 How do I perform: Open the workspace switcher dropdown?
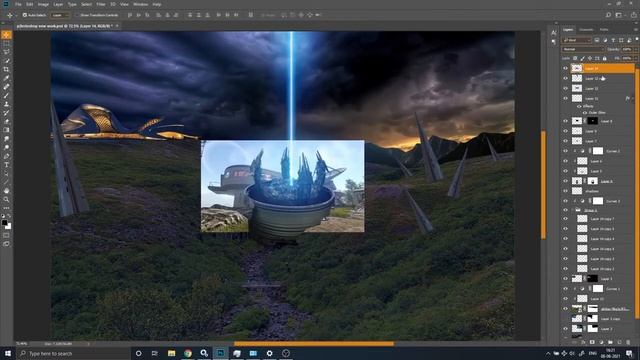[620, 15]
